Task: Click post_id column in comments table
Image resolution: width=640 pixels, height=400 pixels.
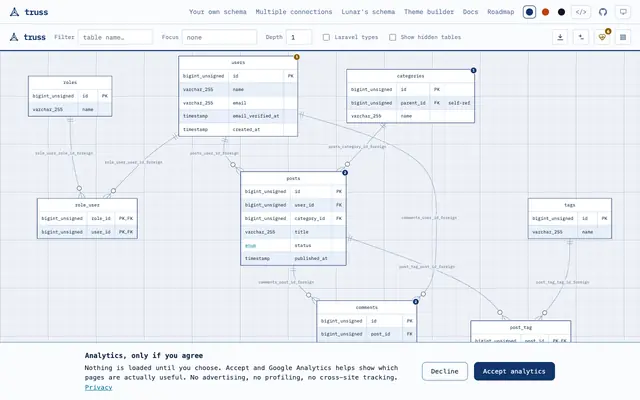Action: click(x=380, y=334)
